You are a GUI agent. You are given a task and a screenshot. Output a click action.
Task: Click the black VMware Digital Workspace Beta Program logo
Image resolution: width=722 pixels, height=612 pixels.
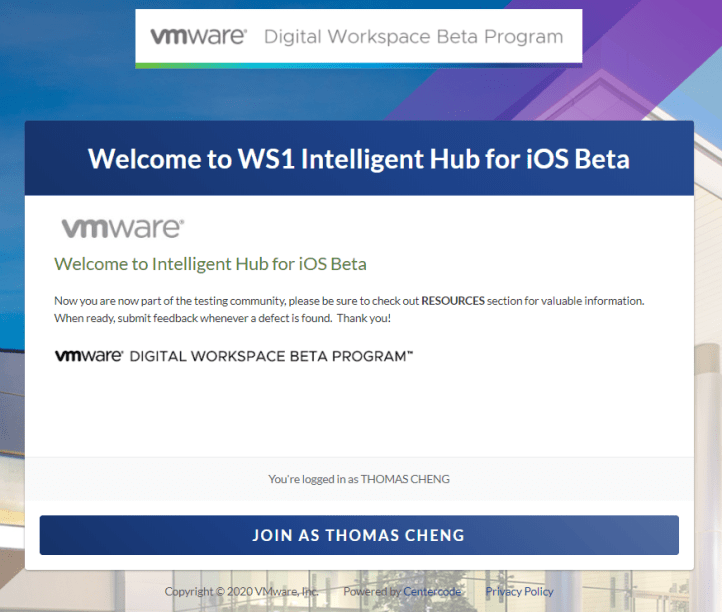234,356
